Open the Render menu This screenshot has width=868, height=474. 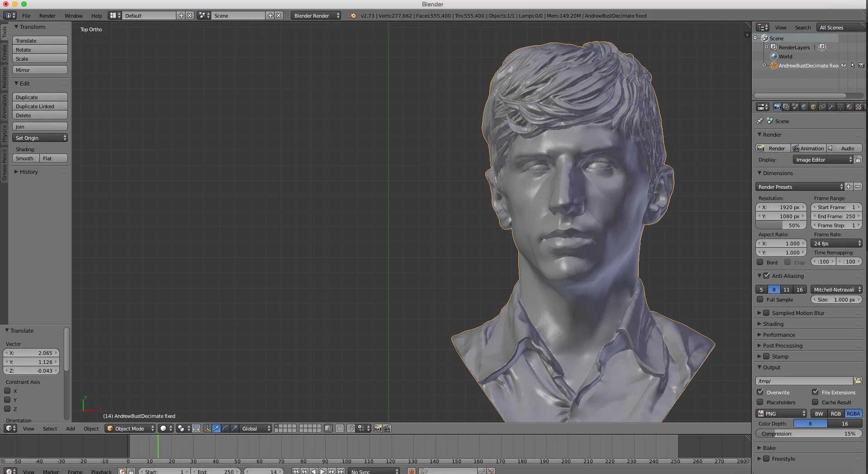pos(47,15)
